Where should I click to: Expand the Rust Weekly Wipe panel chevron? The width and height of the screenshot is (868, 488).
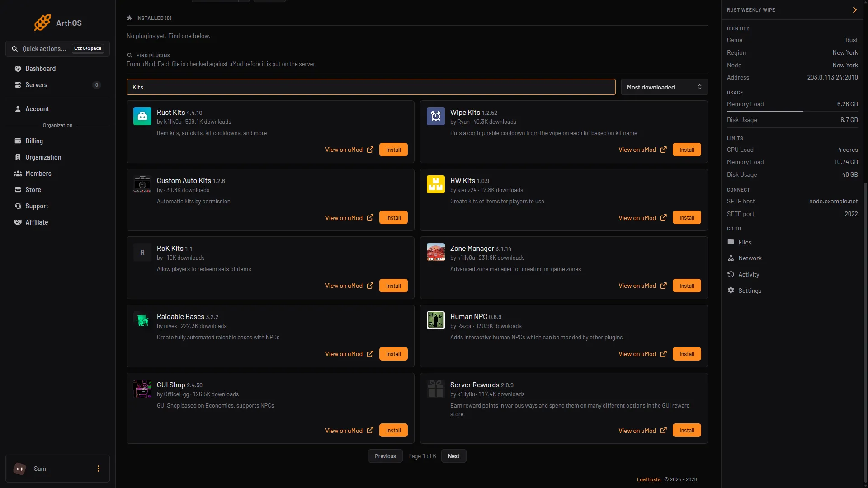pyautogui.click(x=854, y=10)
